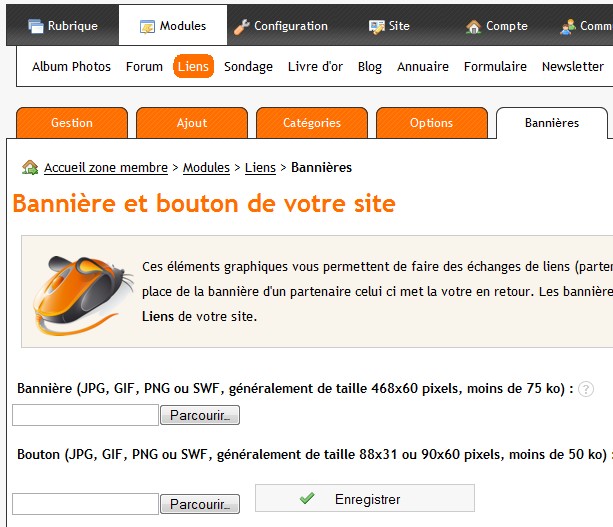Select Livre d'or module
Screen dimensions: 613x527
(315, 66)
